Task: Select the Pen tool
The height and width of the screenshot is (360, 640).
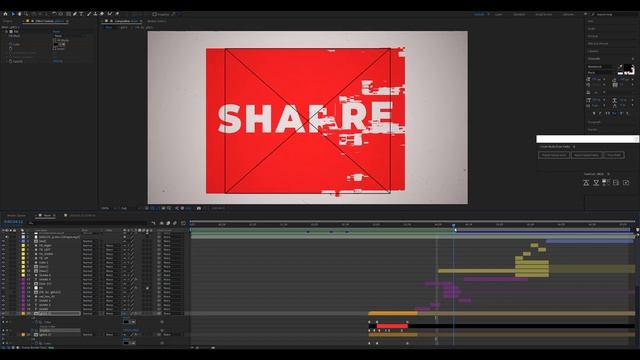Action: pyautogui.click(x=74, y=14)
